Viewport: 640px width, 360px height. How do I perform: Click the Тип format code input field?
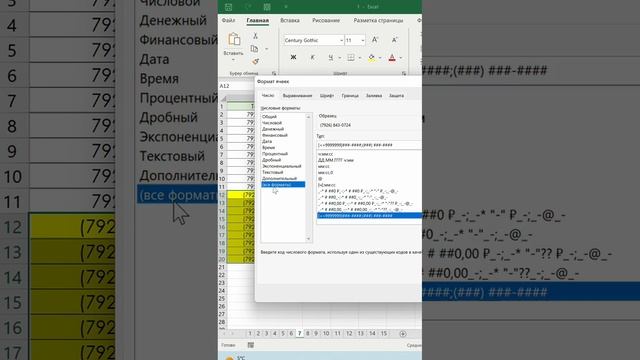pos(369,145)
